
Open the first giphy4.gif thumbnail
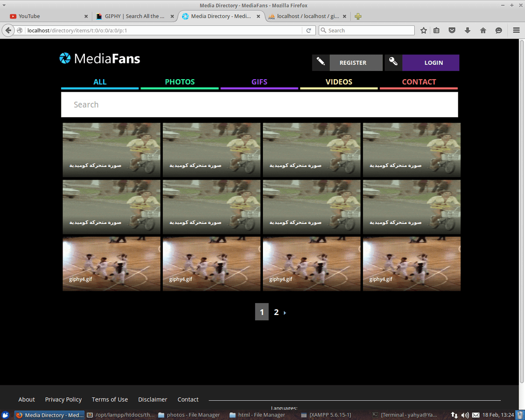click(112, 264)
